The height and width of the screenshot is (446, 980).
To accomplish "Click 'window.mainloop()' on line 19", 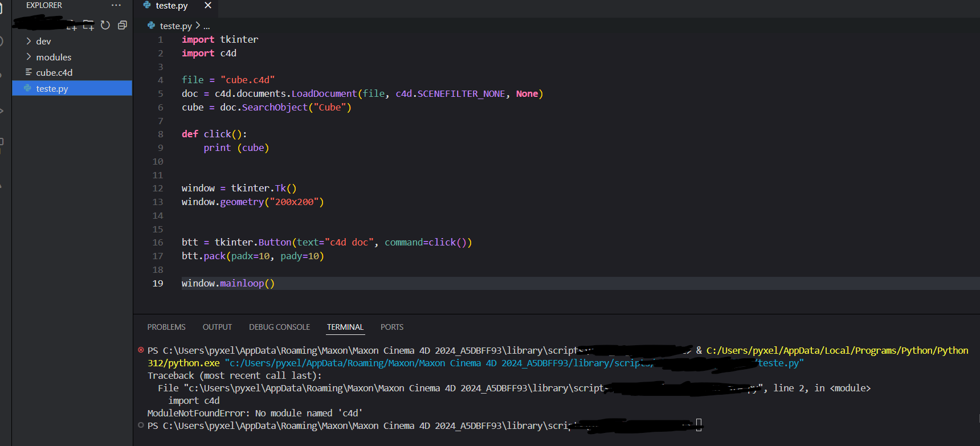I will pyautogui.click(x=228, y=283).
